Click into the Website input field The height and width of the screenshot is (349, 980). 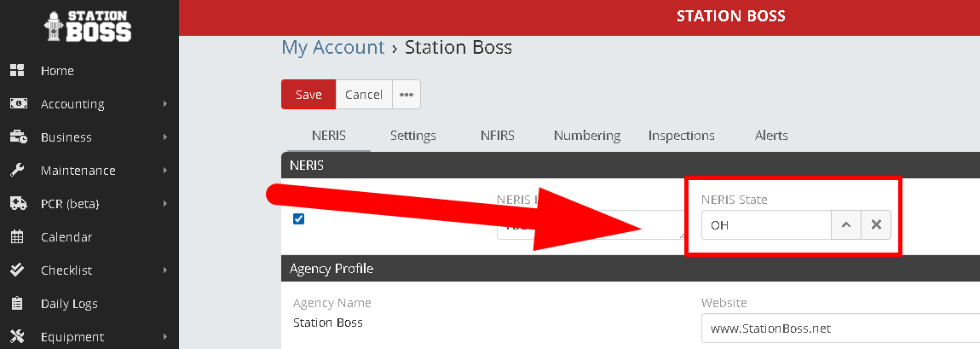click(x=839, y=329)
